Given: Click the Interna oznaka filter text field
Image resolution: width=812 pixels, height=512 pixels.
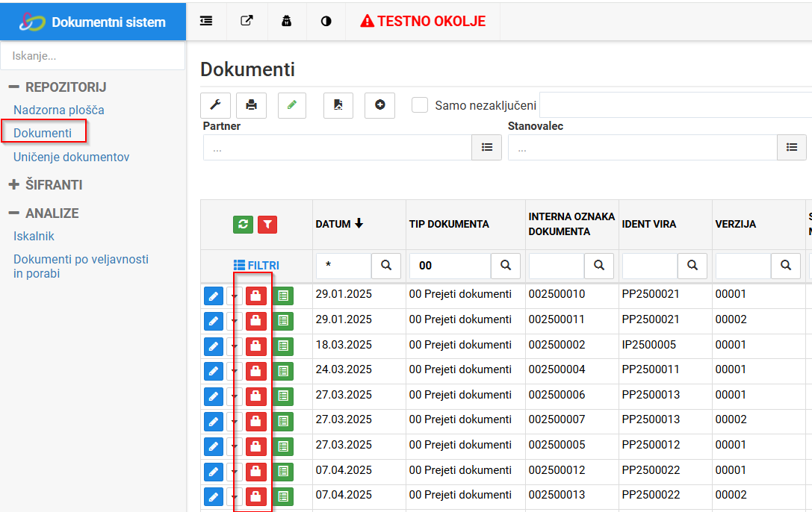Looking at the screenshot, I should (557, 265).
